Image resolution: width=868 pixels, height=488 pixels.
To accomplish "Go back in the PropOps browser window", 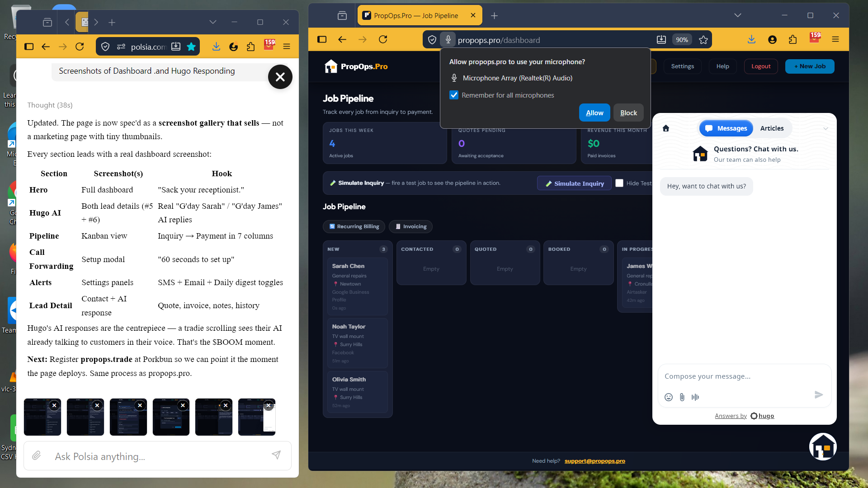I will pos(342,39).
